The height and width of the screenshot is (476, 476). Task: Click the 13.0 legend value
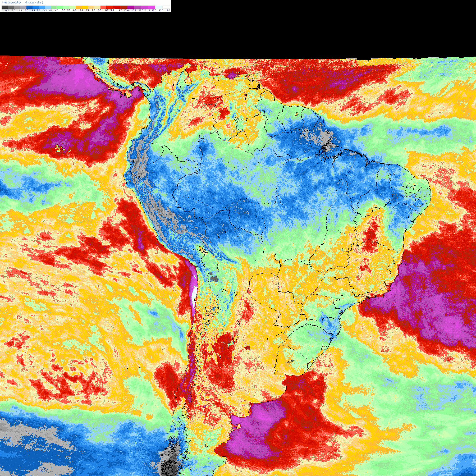(x=168, y=10)
